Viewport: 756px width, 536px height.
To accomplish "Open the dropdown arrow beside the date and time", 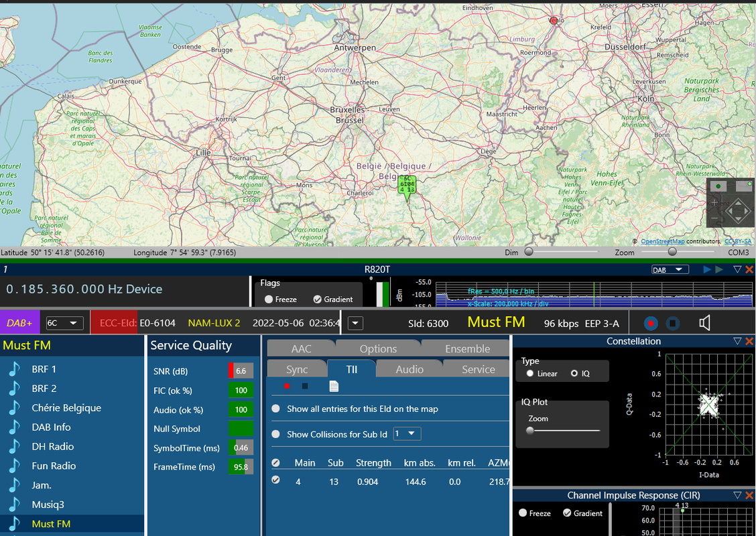I will tap(355, 323).
